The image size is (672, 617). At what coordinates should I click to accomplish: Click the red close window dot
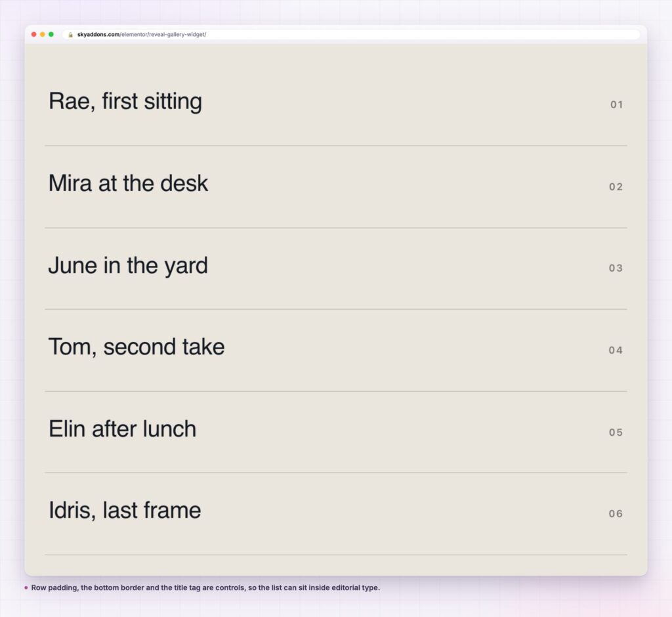[x=34, y=34]
